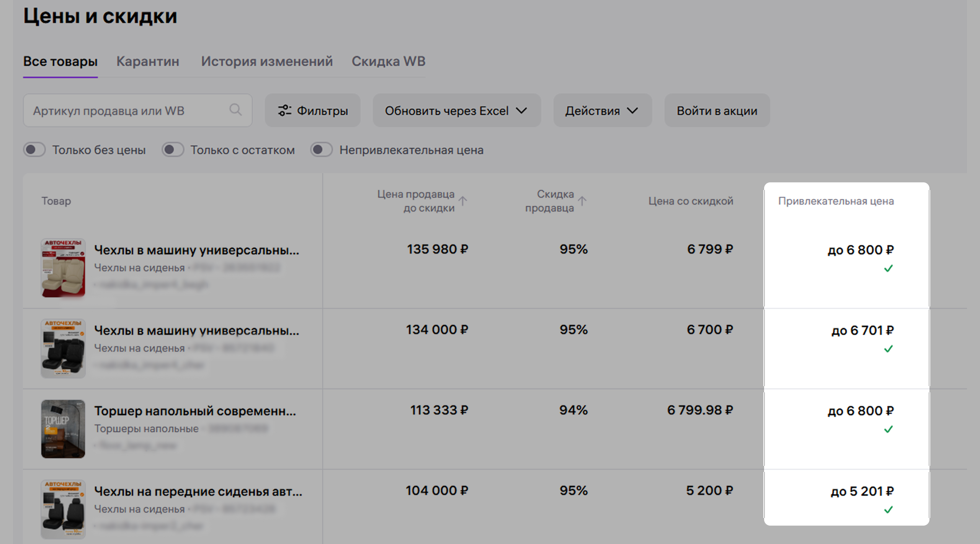980x544 pixels.
Task: Open the beige seat covers thumbnail
Action: 63,267
